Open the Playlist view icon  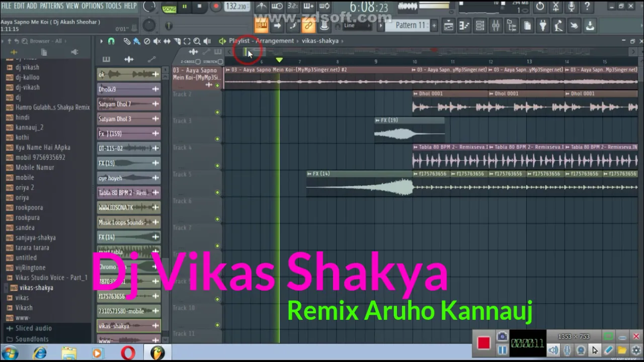pos(449,25)
